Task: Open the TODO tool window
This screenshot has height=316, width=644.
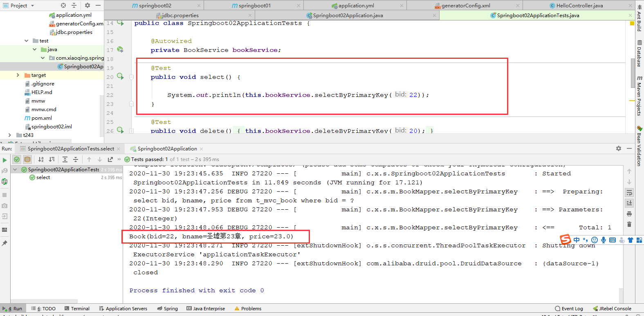Action: tap(43, 309)
